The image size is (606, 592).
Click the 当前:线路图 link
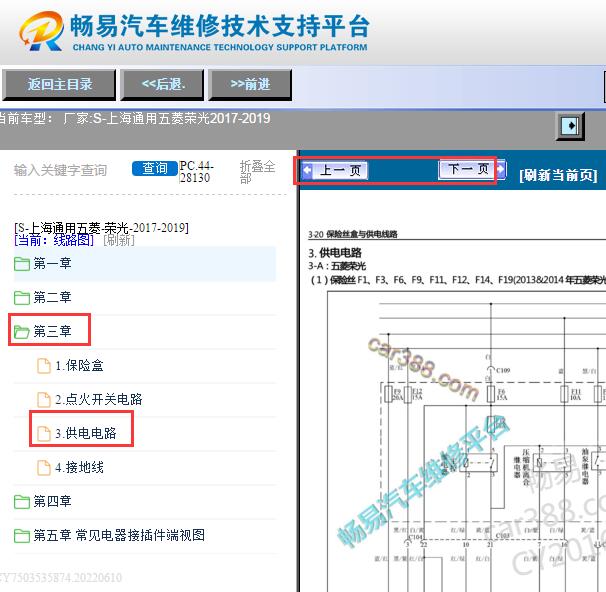click(54, 240)
